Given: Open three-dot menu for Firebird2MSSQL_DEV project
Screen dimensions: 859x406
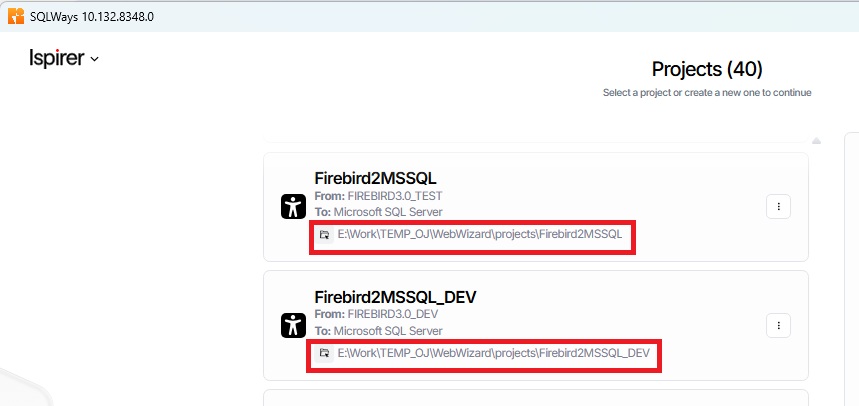Looking at the screenshot, I should click(x=778, y=325).
